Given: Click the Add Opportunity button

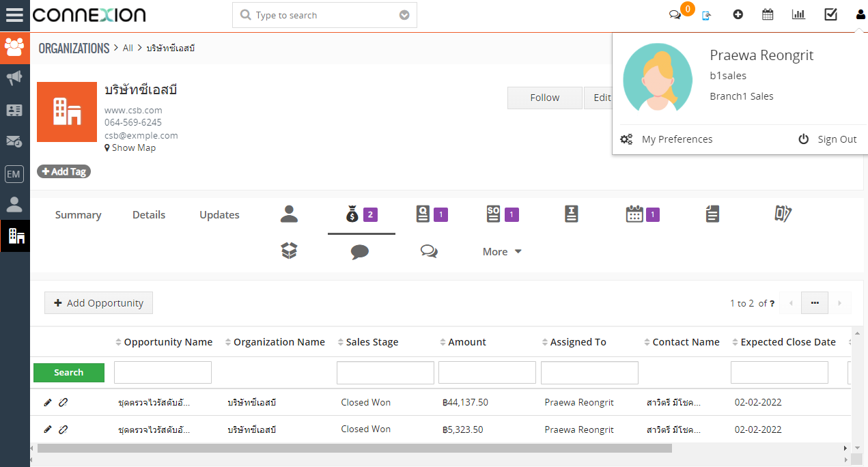Looking at the screenshot, I should pos(98,303).
